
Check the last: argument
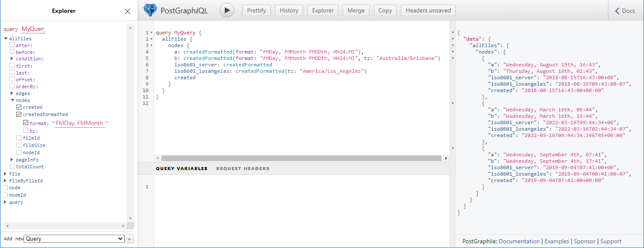point(12,72)
